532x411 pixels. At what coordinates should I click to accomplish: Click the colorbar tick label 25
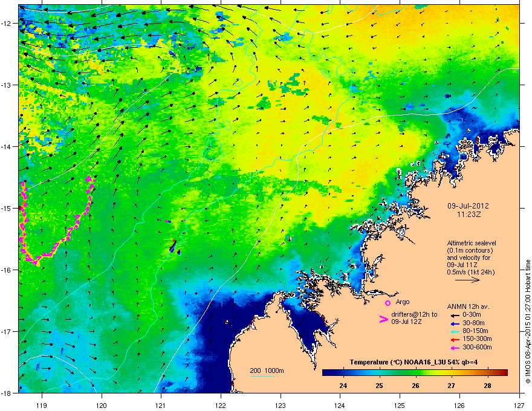coord(379,386)
